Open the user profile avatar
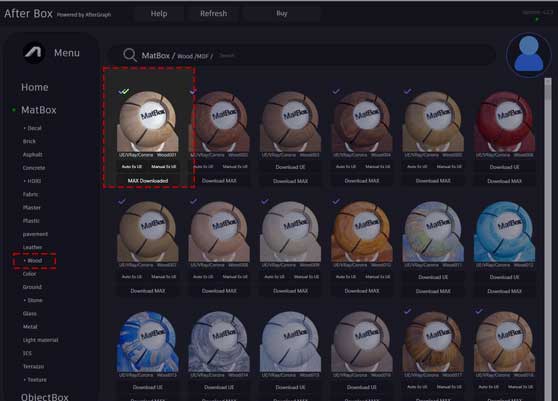The width and height of the screenshot is (558, 401). [x=529, y=55]
